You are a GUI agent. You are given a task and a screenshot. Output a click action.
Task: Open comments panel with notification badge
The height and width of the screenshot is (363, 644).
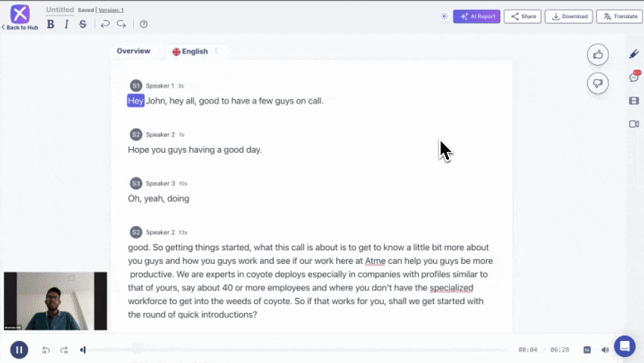tap(635, 77)
